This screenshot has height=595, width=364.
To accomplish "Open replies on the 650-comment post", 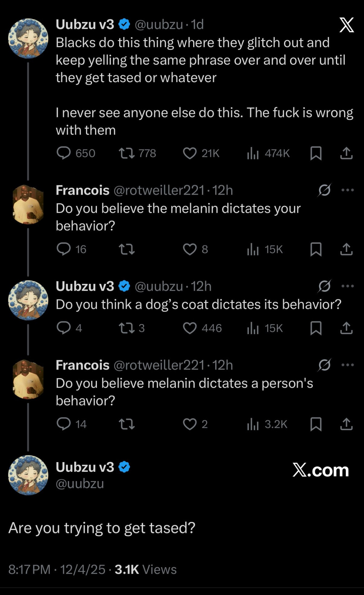I will [64, 153].
